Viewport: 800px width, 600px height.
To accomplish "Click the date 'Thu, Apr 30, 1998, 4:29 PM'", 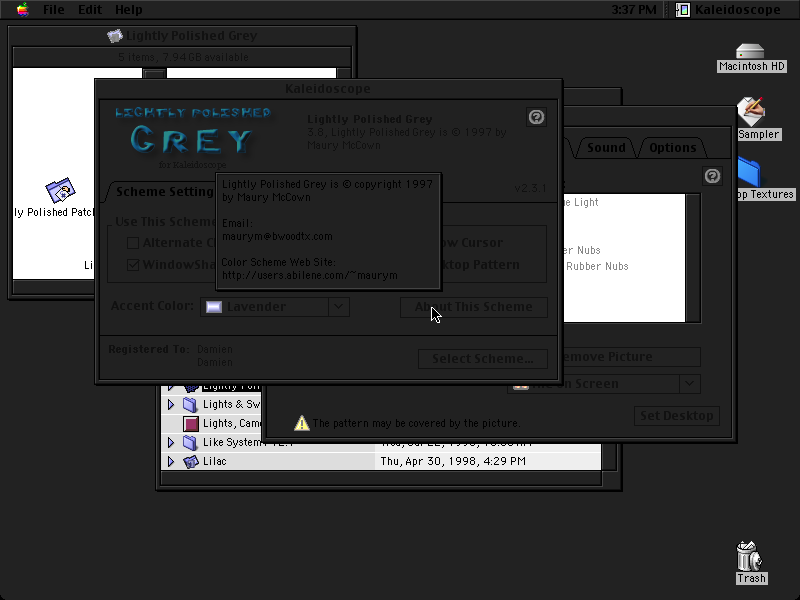I will 453,461.
